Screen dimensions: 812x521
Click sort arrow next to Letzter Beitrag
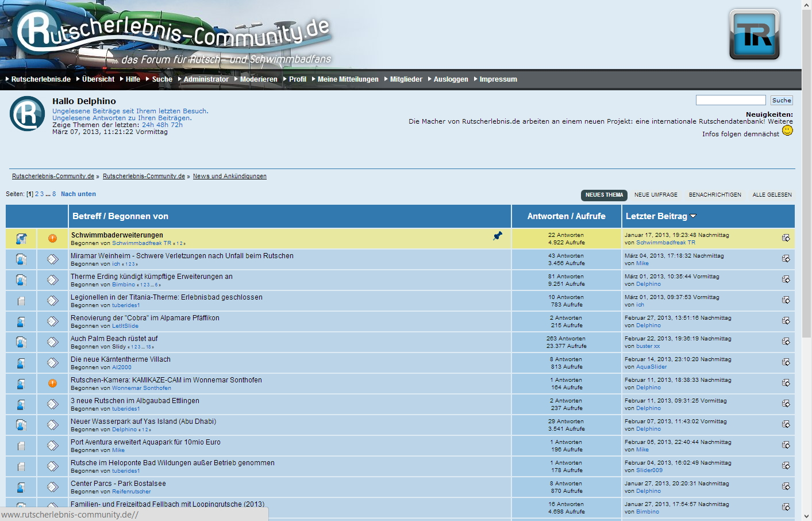click(x=693, y=216)
